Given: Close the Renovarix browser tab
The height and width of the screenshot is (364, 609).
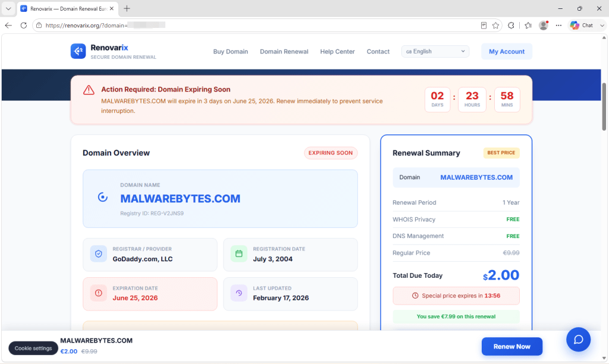Looking at the screenshot, I should [111, 8].
